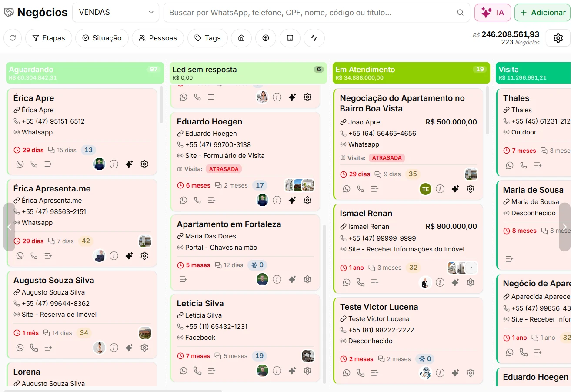571x392 pixels.
Task: Open the Situação filter
Action: pyautogui.click(x=102, y=38)
